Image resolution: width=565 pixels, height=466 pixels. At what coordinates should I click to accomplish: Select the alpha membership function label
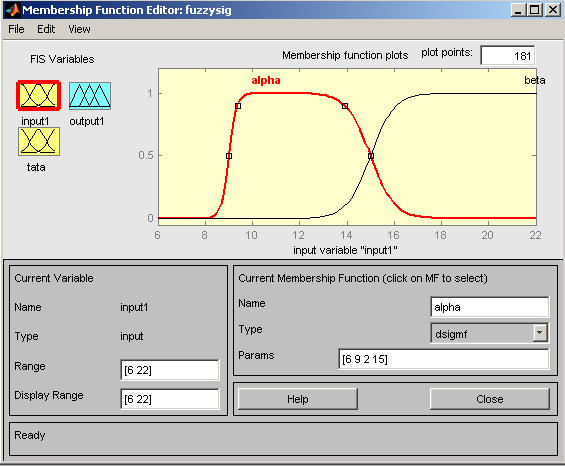click(266, 80)
